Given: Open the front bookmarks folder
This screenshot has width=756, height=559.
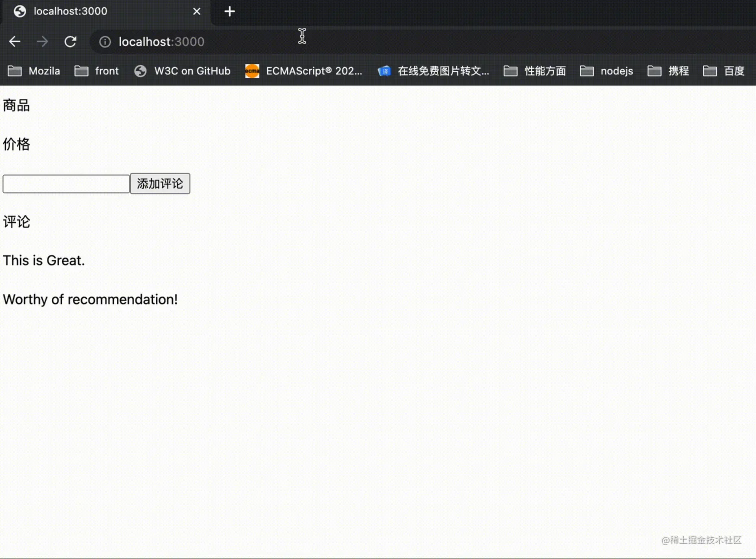Looking at the screenshot, I should (x=96, y=71).
